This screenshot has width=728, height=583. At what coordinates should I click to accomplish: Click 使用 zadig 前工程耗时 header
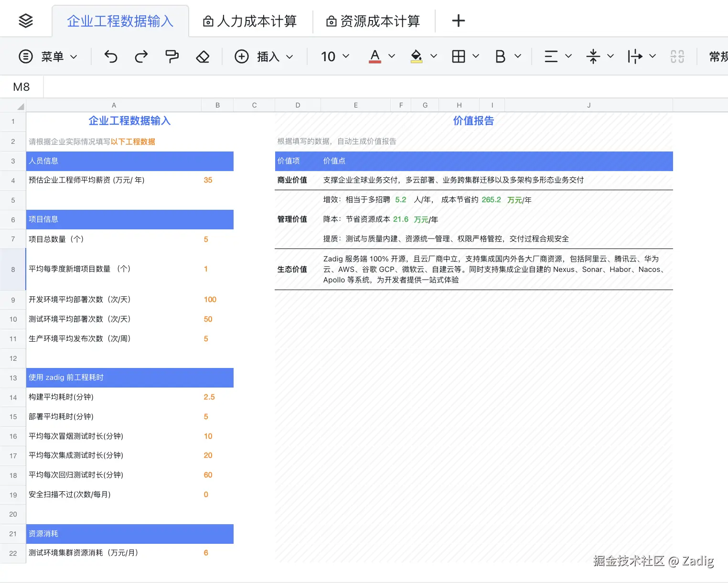coord(130,378)
